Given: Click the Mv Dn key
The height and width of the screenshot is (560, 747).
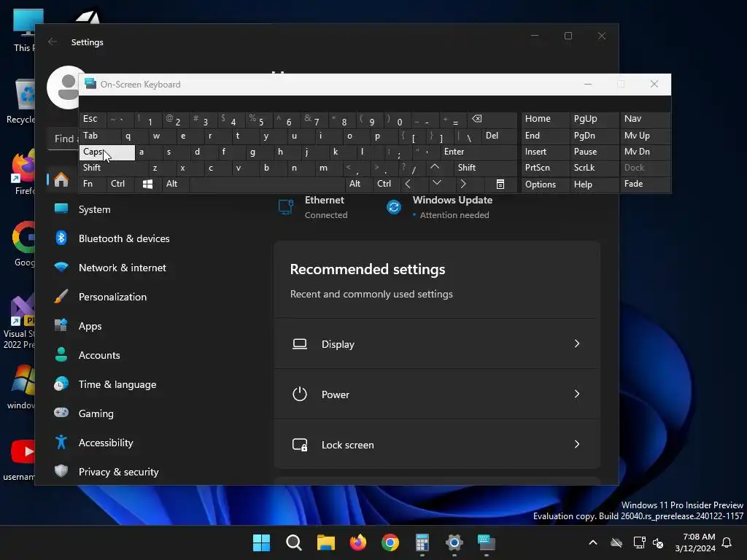Looking at the screenshot, I should pos(645,152).
